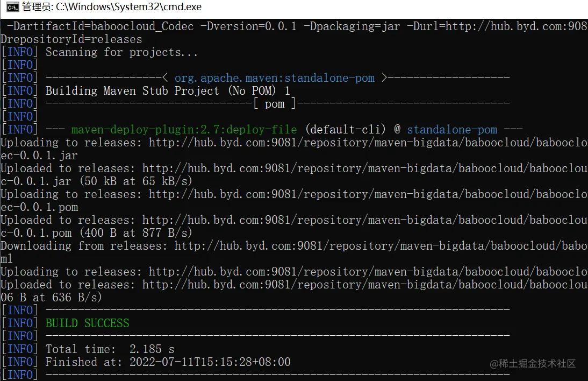Click maven-deploy-plugin:2.7:deploy-file text
The height and width of the screenshot is (381, 588).
click(x=184, y=130)
